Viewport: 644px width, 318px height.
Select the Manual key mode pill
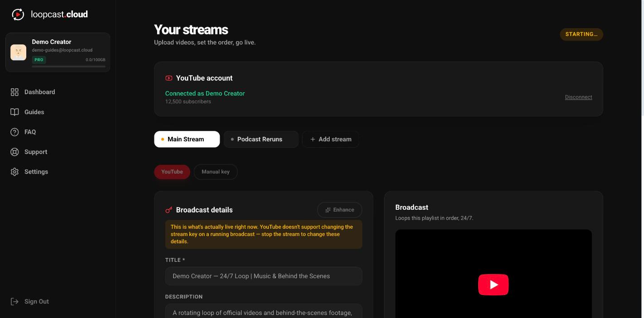click(x=216, y=172)
